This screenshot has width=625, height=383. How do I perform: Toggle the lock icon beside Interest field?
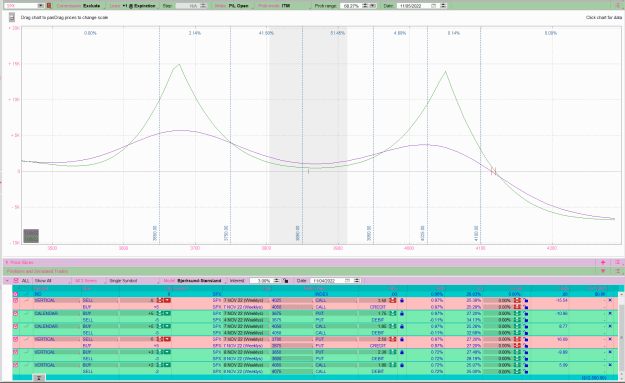pos(286,281)
